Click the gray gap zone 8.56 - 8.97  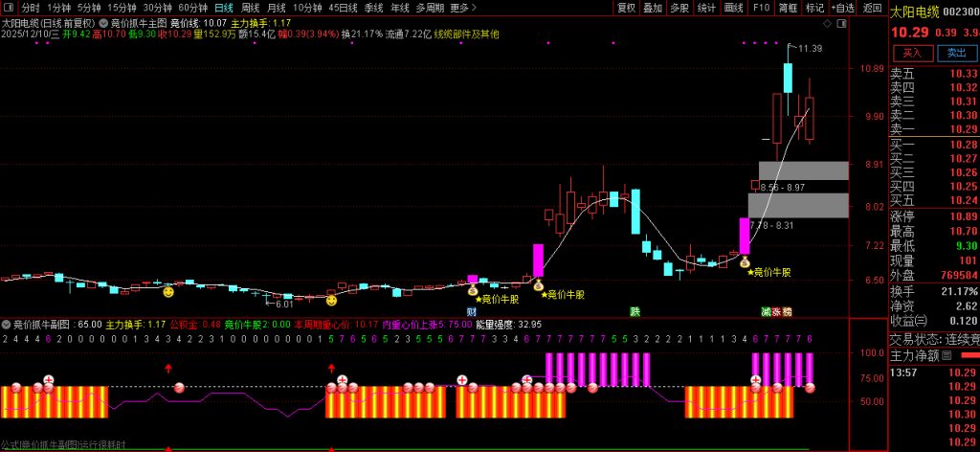pos(804,170)
